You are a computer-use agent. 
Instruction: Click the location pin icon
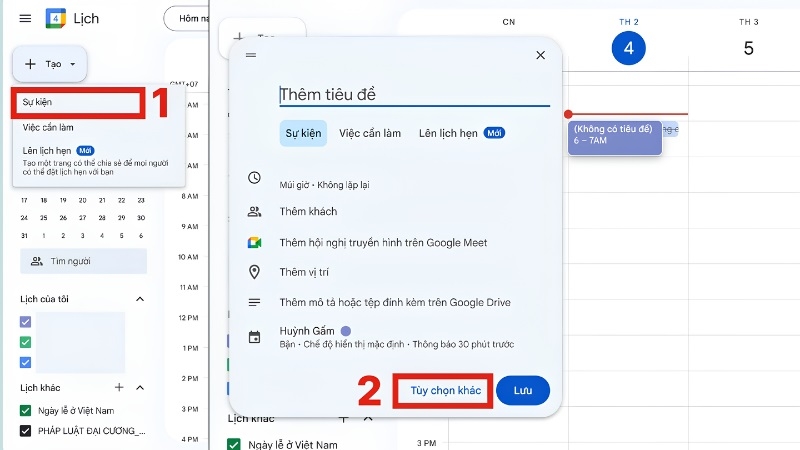[254, 272]
